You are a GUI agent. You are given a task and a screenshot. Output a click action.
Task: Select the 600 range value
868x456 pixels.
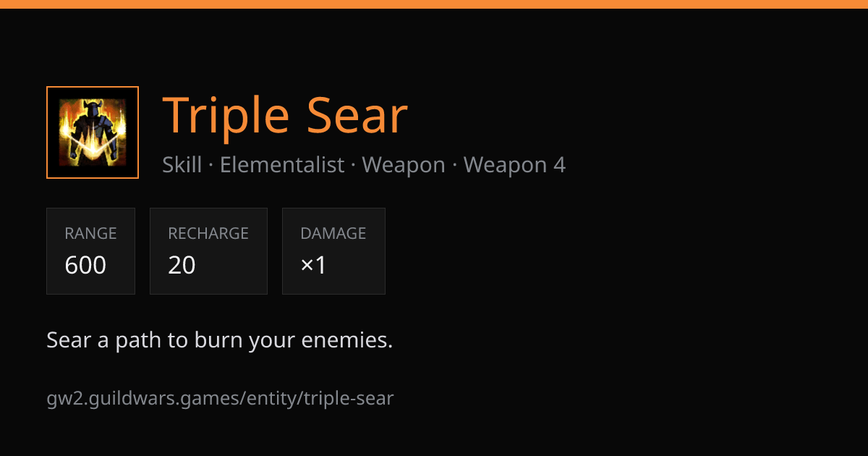85,266
